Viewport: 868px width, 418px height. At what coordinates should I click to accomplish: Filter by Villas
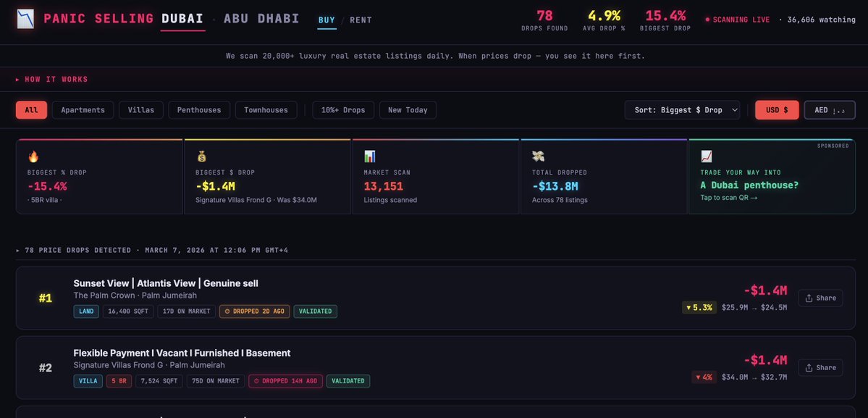(x=141, y=109)
